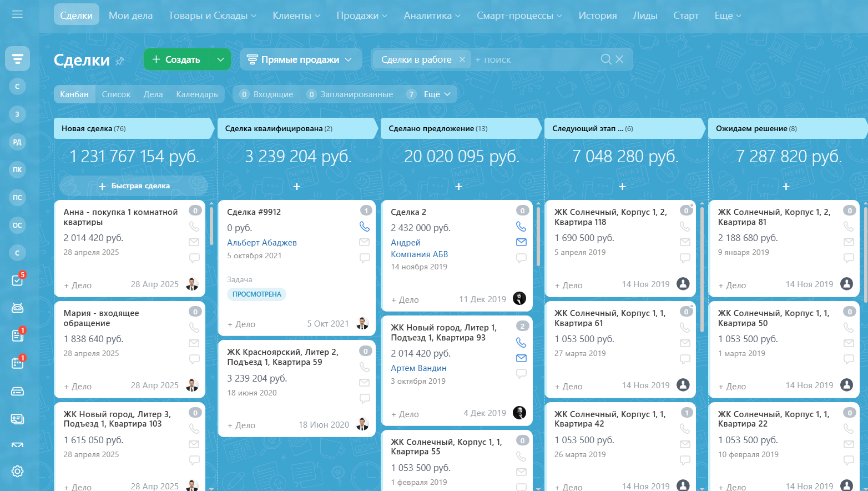Expand the Создать button dropdown arrow

pos(220,59)
